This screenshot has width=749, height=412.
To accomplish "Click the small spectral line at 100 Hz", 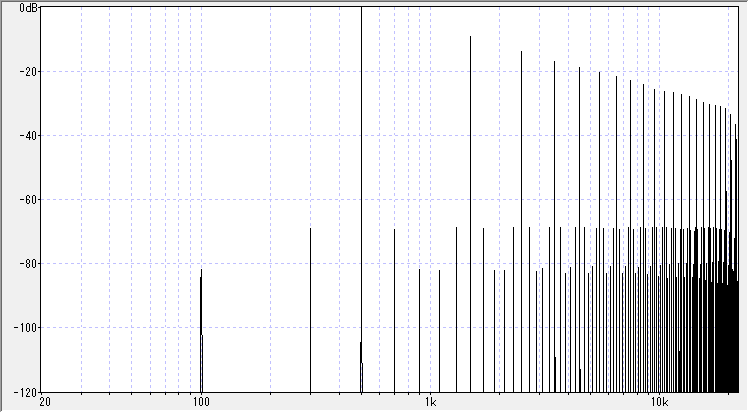I will pos(201,331).
